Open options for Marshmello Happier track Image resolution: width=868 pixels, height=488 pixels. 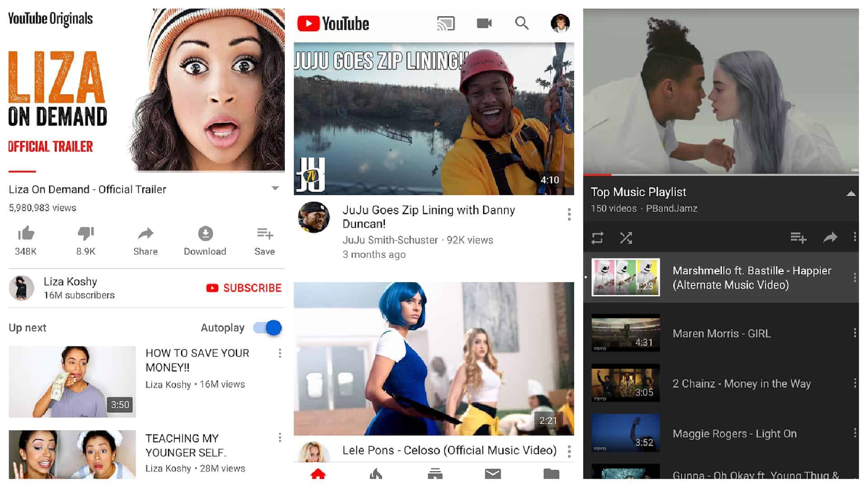pos(854,277)
